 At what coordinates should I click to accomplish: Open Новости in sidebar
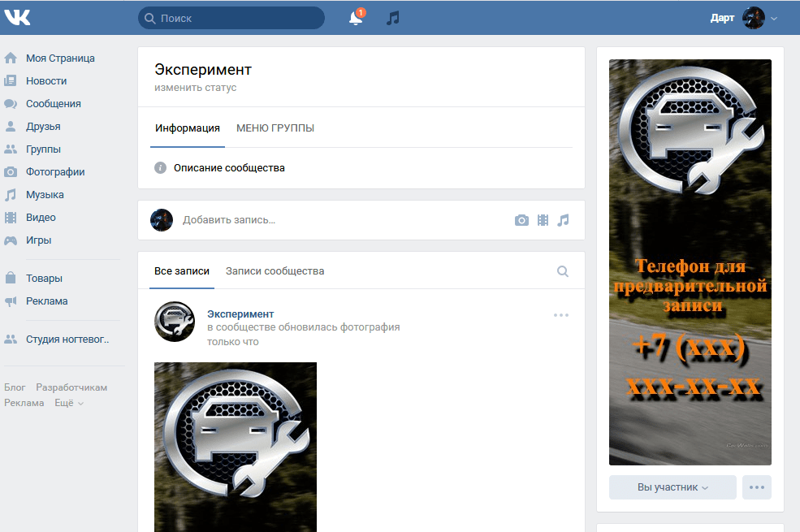46,80
